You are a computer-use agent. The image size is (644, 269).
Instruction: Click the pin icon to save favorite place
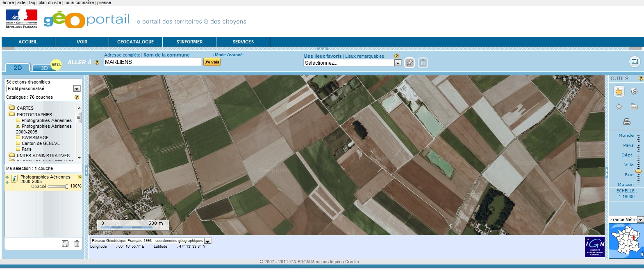(x=410, y=63)
